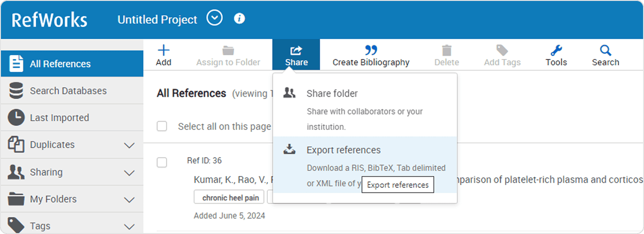
Task: Click the Assign to Folder icon
Action: pos(228,50)
